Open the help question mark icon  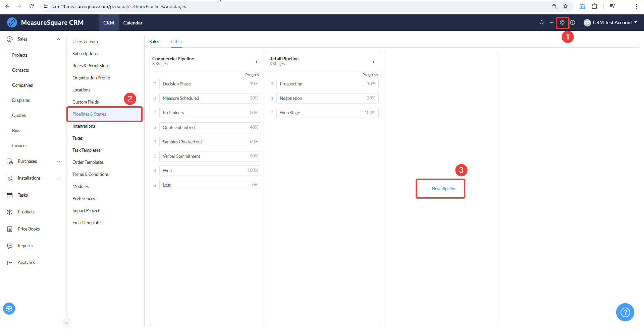click(x=573, y=22)
